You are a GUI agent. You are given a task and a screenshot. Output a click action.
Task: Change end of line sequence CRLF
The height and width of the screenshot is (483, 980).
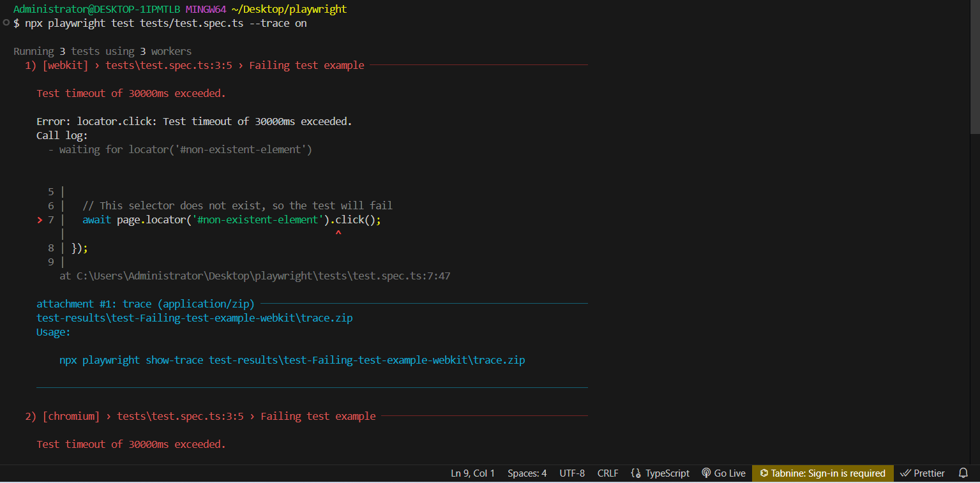608,473
